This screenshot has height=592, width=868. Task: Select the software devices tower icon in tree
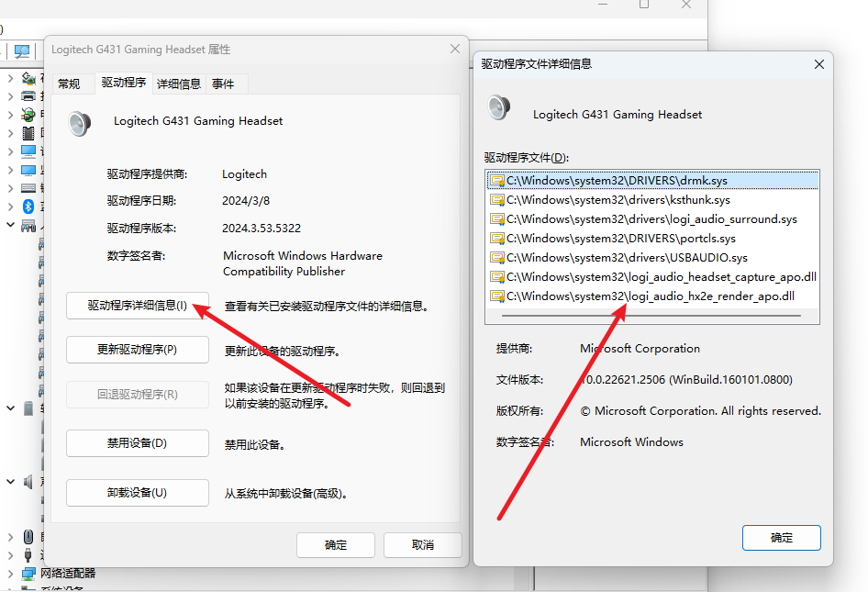pos(28,408)
